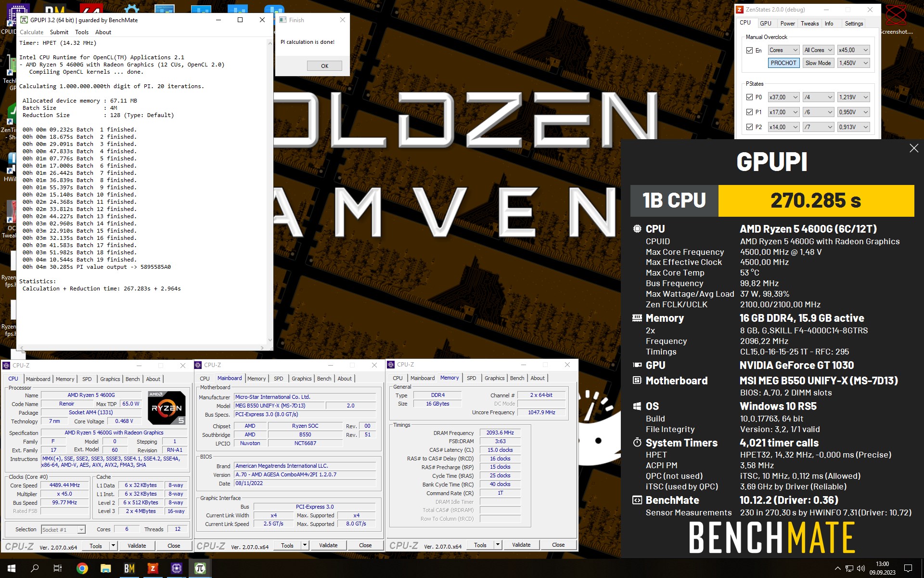Image resolution: width=924 pixels, height=578 pixels.
Task: Click the BenchMate taskbar icon
Action: (x=129, y=568)
